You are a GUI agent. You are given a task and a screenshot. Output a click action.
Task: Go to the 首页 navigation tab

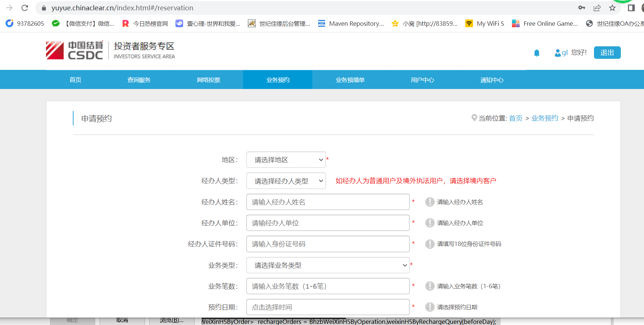click(75, 80)
